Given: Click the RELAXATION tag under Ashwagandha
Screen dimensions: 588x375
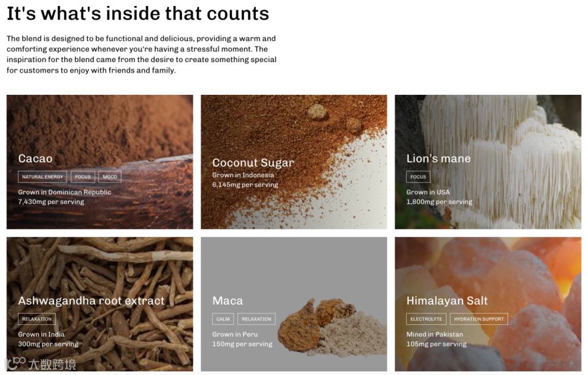Looking at the screenshot, I should [37, 319].
